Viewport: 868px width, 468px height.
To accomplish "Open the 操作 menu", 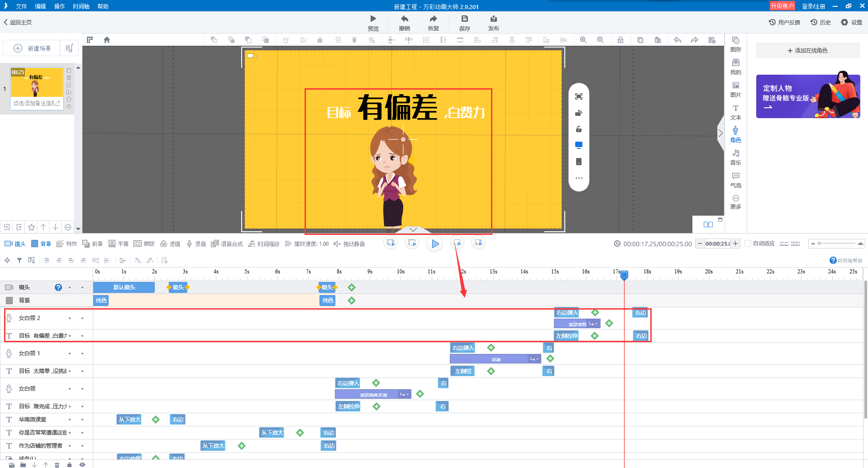I will click(x=59, y=6).
